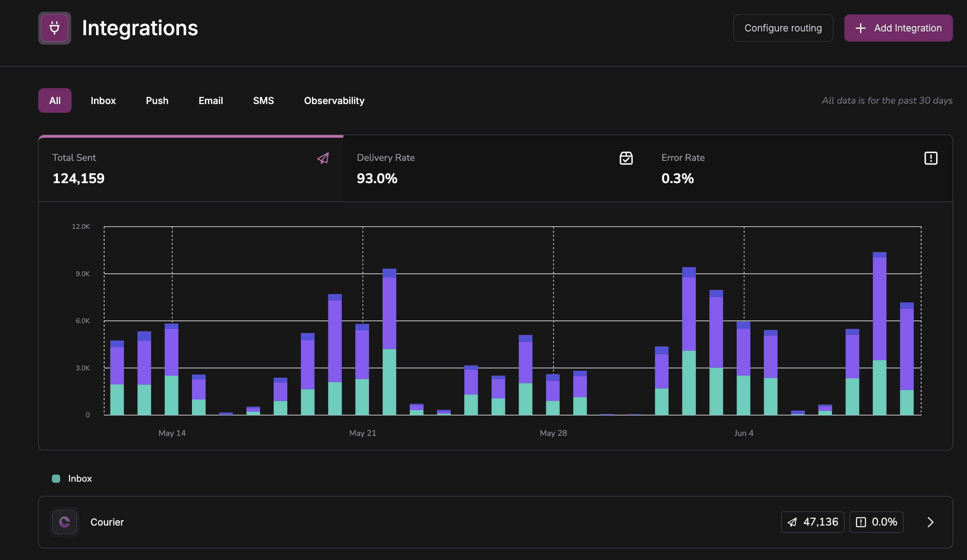Click the Error Rate alert icon
The image size is (967, 560).
[x=931, y=158]
